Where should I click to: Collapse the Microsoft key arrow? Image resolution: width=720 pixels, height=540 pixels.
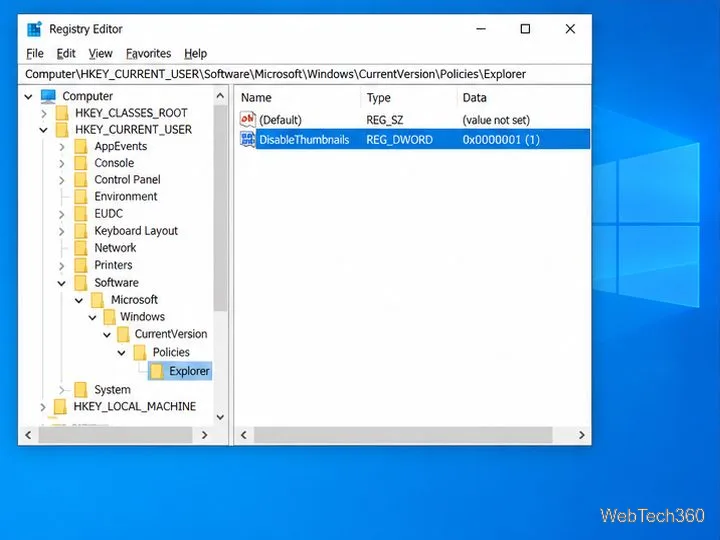click(79, 300)
